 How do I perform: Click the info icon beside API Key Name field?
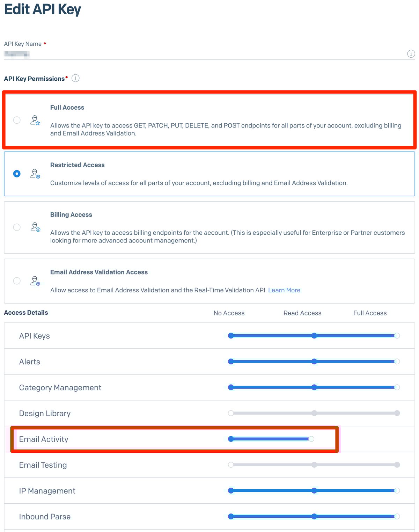click(x=411, y=54)
